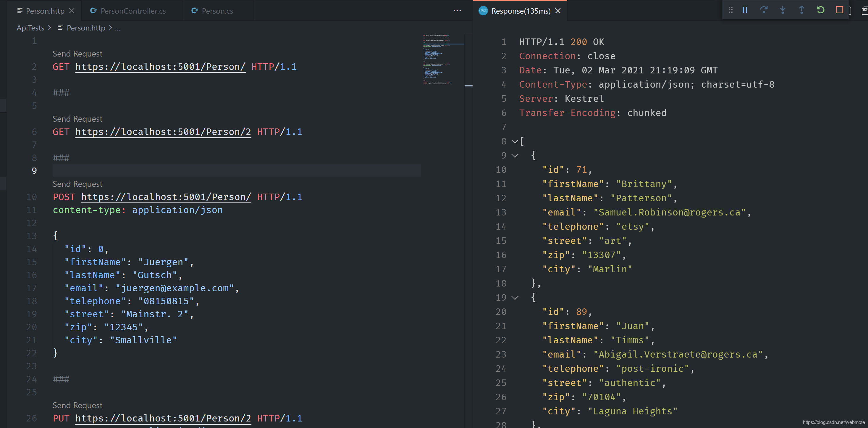
Task: Pause debugging with the pause icon
Action: tap(745, 10)
